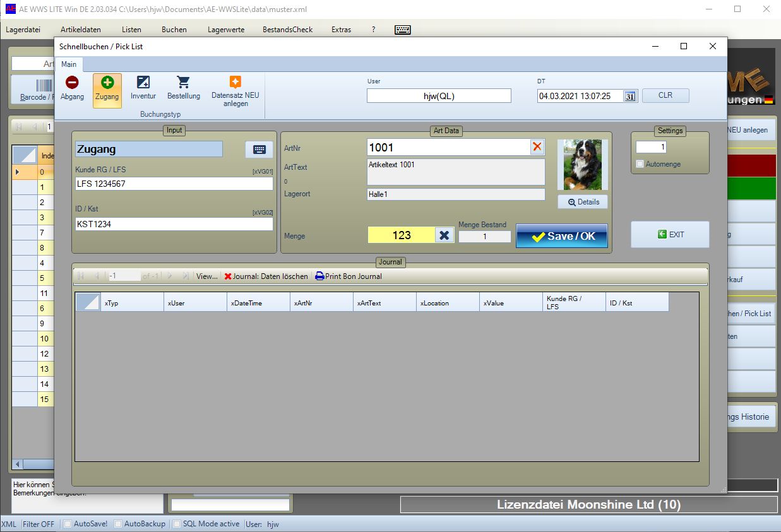Toggle the Automenge checkbox
This screenshot has width=781, height=532.
(640, 164)
